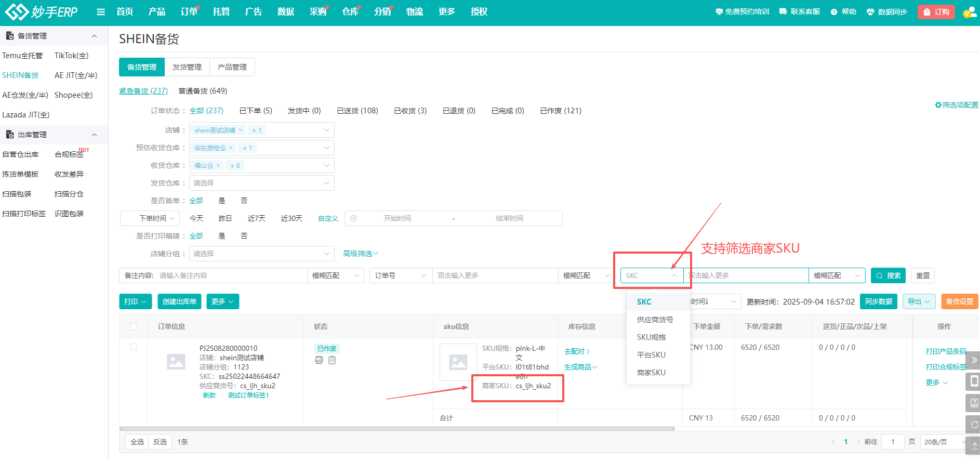
Task: Click the 备货管理 sidebar section icon
Action: pyautogui.click(x=9, y=36)
